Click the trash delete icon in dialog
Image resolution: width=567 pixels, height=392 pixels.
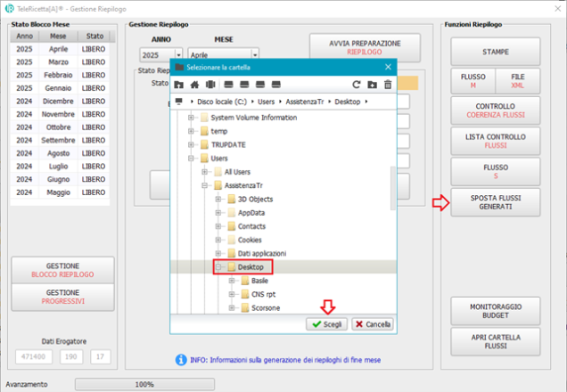point(387,85)
